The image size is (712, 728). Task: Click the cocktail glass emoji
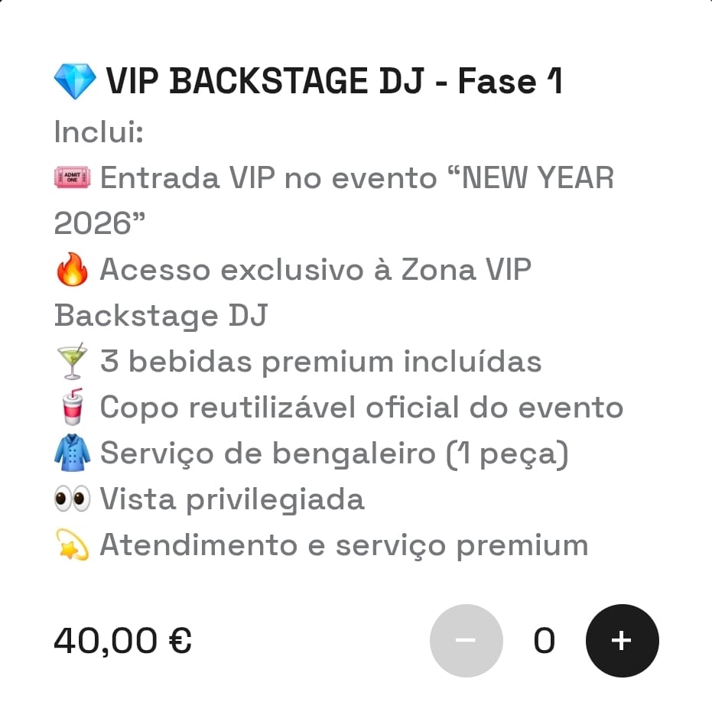pos(73,362)
